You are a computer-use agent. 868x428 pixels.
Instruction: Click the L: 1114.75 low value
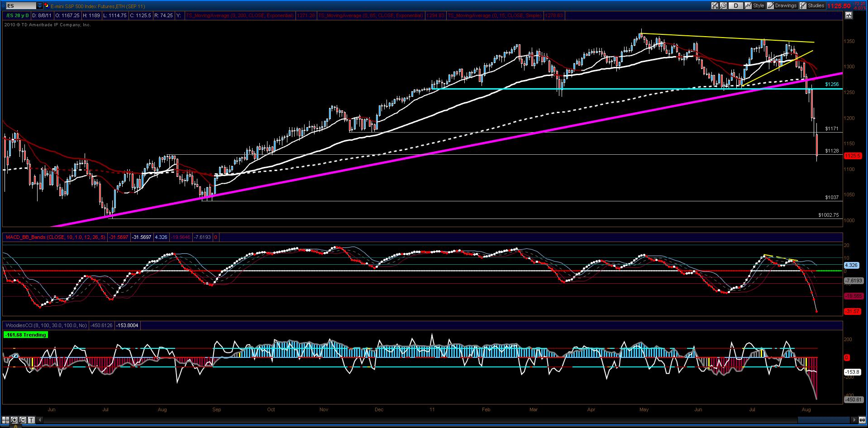click(115, 15)
